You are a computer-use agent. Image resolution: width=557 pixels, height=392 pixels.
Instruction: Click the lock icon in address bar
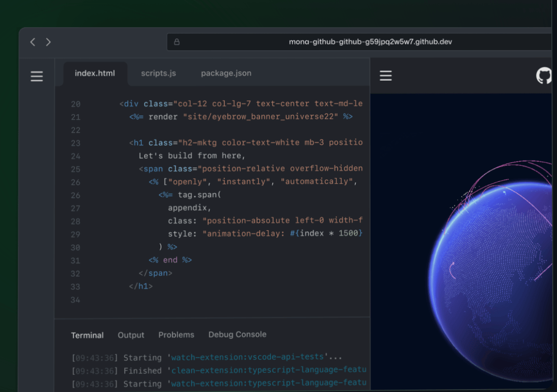click(x=177, y=42)
